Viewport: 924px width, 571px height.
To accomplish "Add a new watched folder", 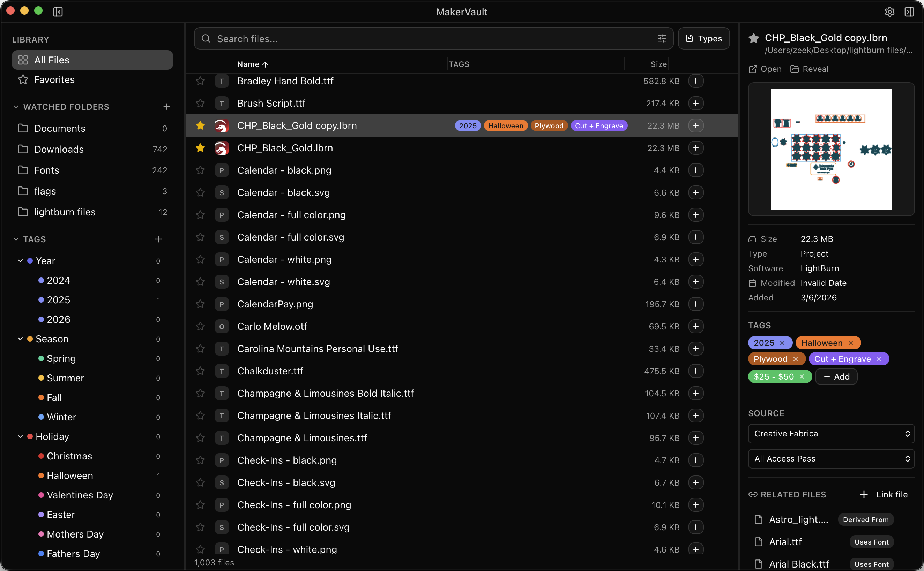I will [x=167, y=107].
